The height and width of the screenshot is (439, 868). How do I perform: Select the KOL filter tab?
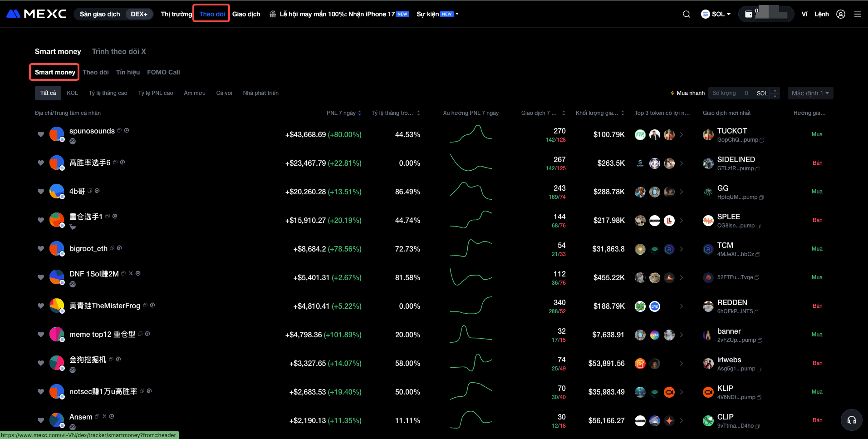click(x=72, y=93)
